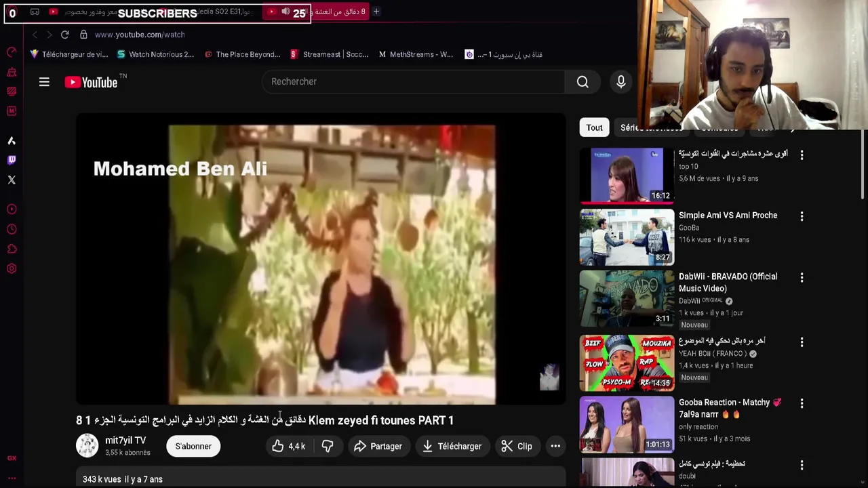Click the Partager share button
868x488 pixels.
[378, 446]
